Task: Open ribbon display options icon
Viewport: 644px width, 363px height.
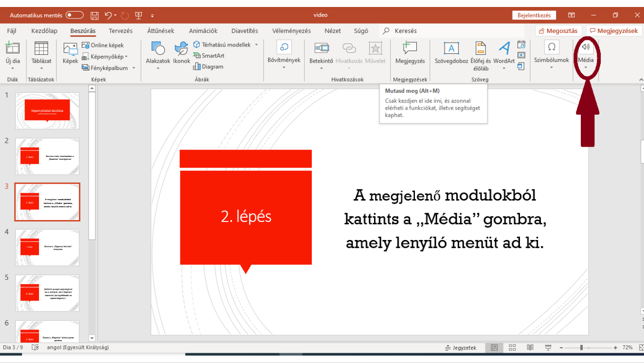Action: (572, 15)
